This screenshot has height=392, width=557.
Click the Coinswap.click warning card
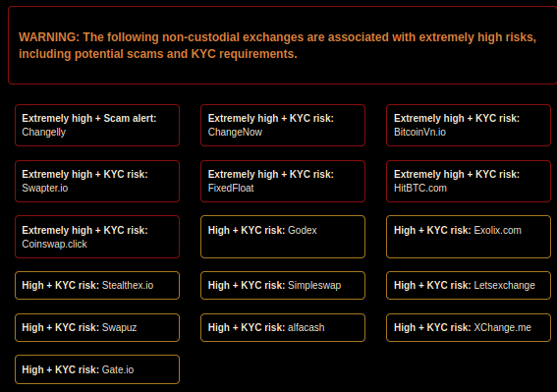[97, 237]
